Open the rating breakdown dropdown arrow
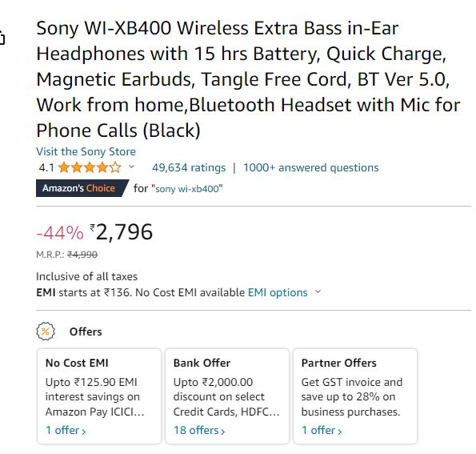The width and height of the screenshot is (476, 454). click(131, 167)
